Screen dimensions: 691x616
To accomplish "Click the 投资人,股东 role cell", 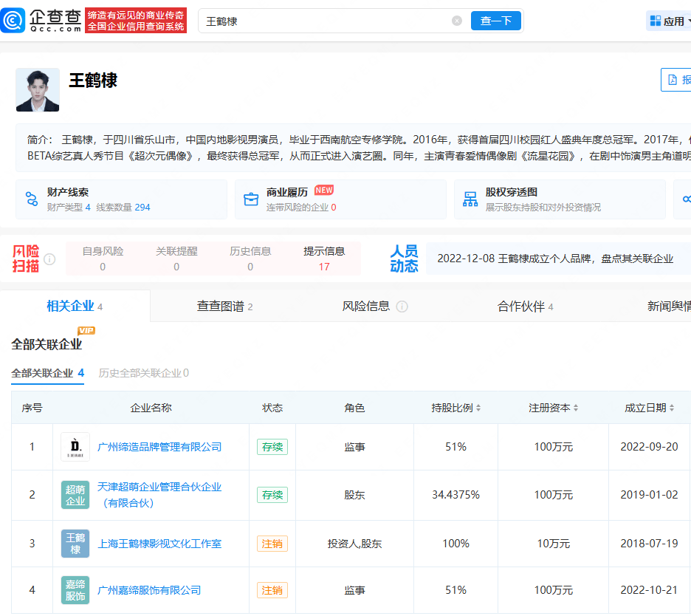I will [355, 544].
